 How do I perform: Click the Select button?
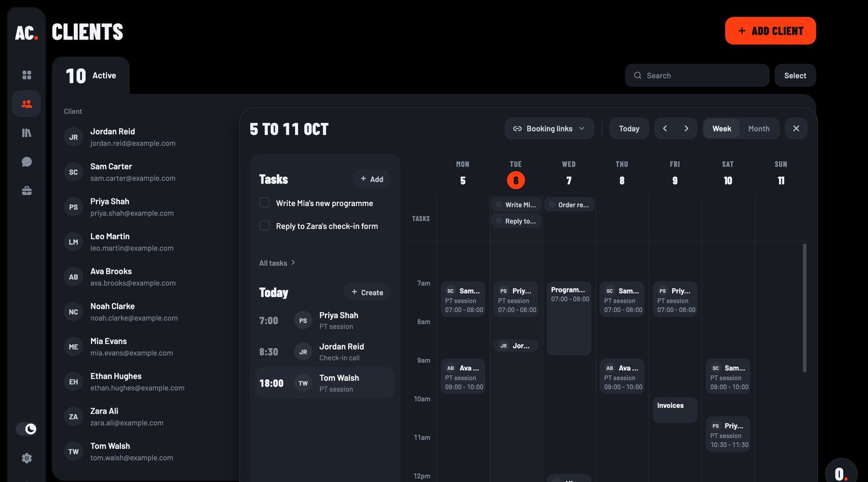tap(795, 75)
